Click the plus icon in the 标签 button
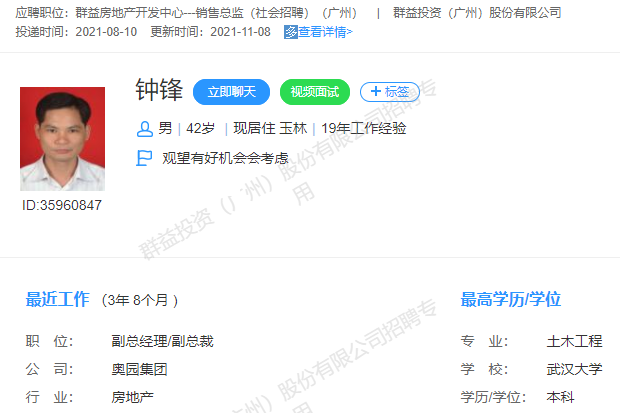 click(x=376, y=91)
